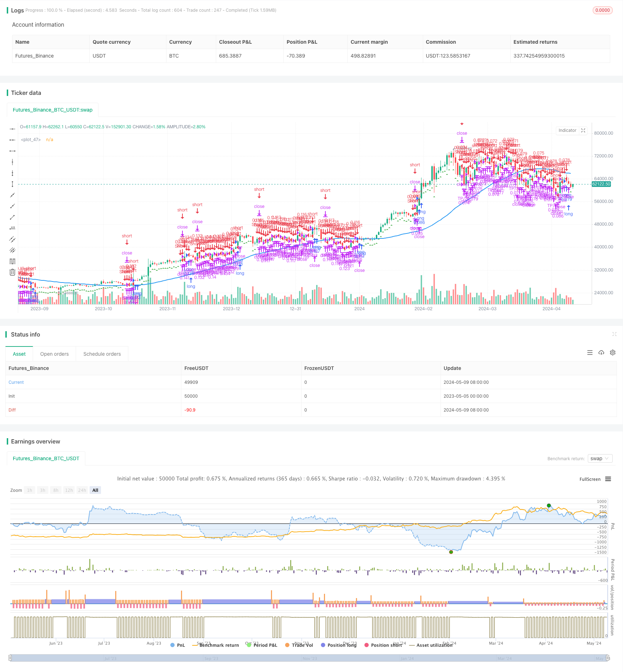This screenshot has height=672, width=623.
Task: Open the Benchmark return swap dropdown
Action: (x=600, y=458)
